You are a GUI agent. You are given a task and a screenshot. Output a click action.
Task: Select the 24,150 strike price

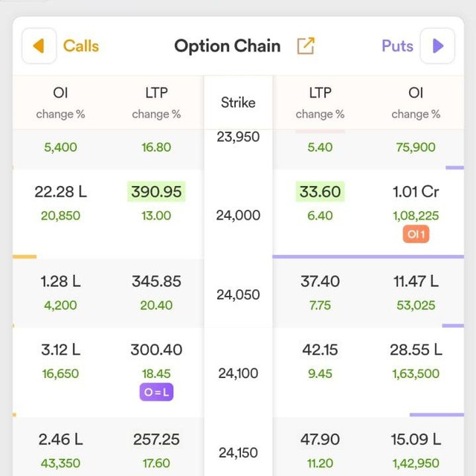238,453
